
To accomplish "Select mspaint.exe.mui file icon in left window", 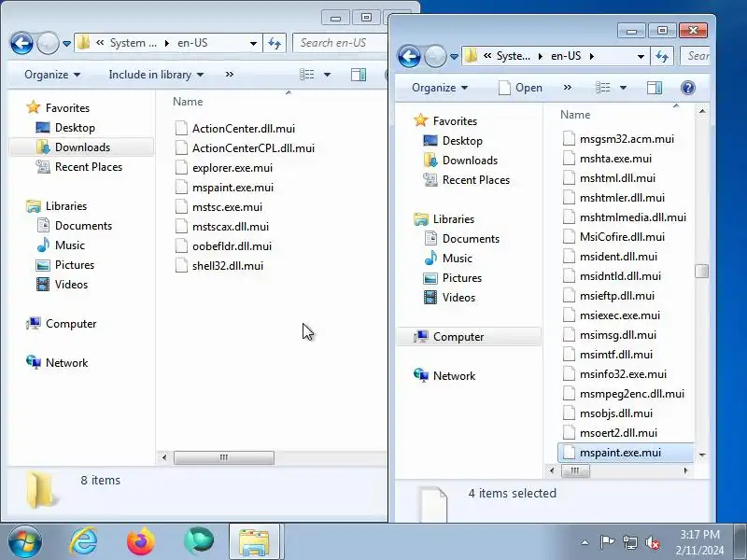I will coord(181,188).
